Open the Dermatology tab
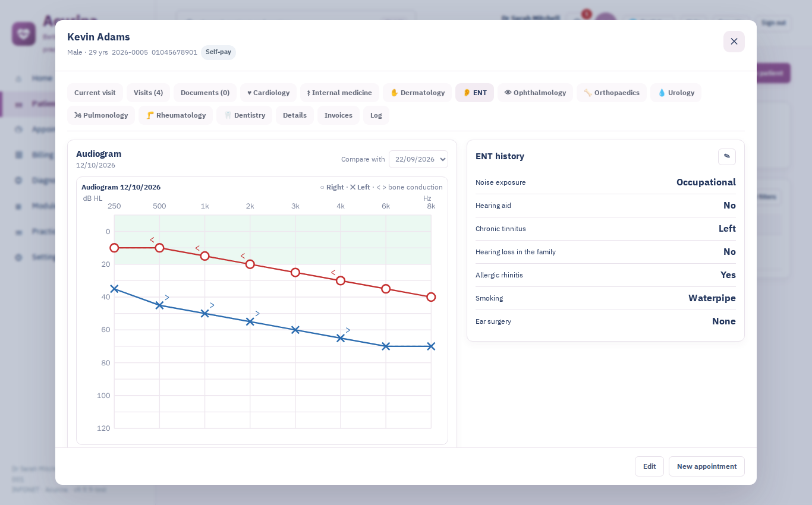 (x=417, y=93)
